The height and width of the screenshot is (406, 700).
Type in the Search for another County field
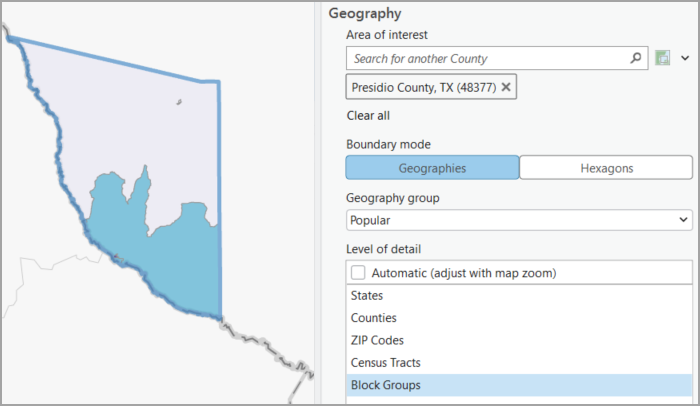488,59
